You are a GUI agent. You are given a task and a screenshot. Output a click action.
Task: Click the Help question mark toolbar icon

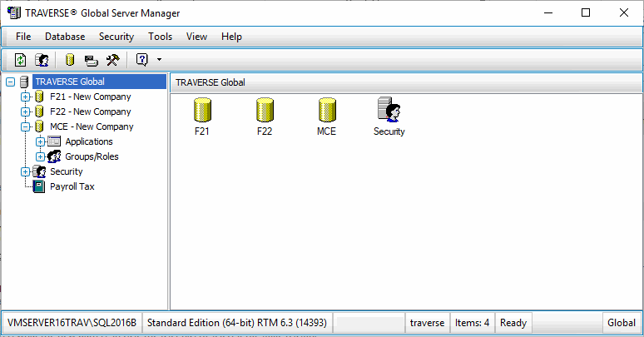pos(141,60)
